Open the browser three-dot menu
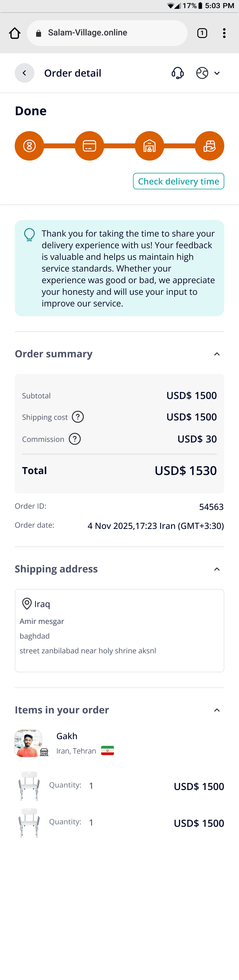This screenshot has height=980, width=239. pos(224,33)
